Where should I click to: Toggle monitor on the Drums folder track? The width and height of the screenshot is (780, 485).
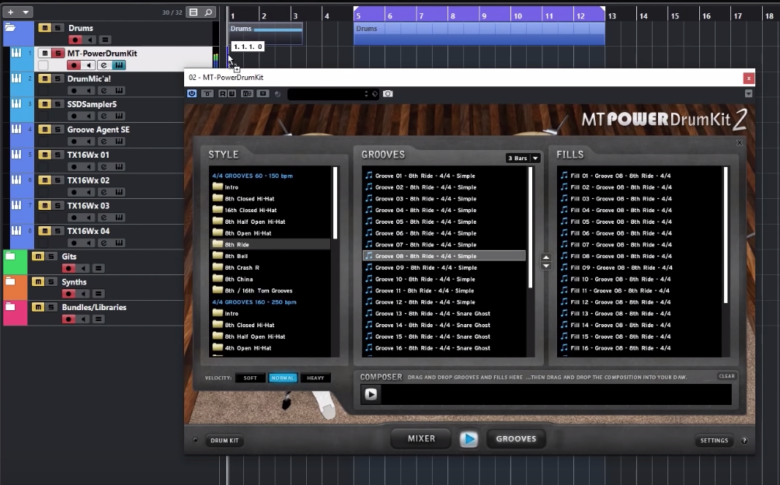pos(90,40)
